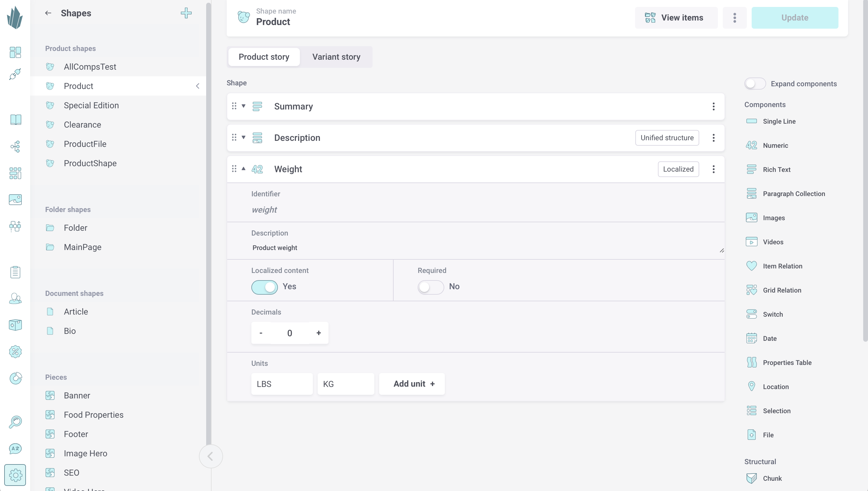Collapse the Description component row
This screenshot has width=868, height=491.
[243, 138]
